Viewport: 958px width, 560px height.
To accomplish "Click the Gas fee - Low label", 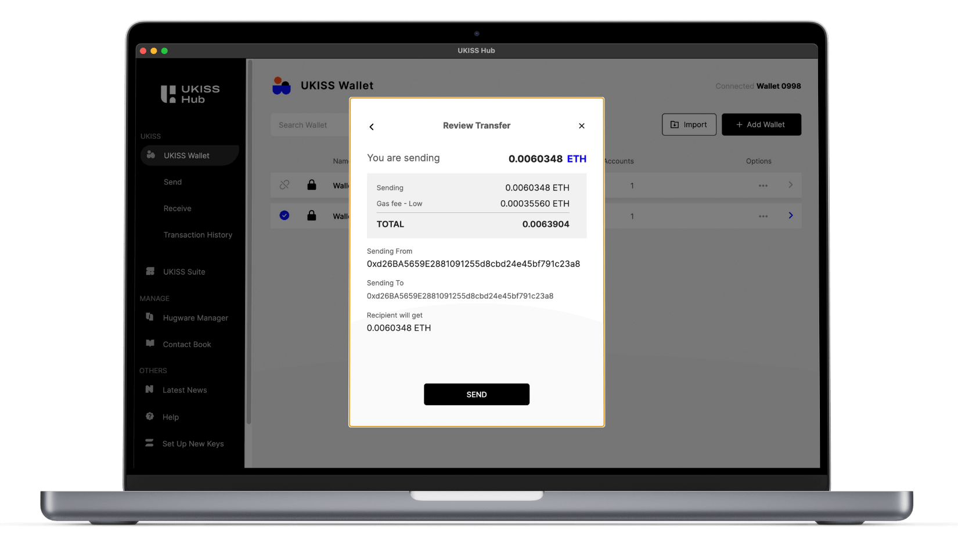I will (x=399, y=204).
